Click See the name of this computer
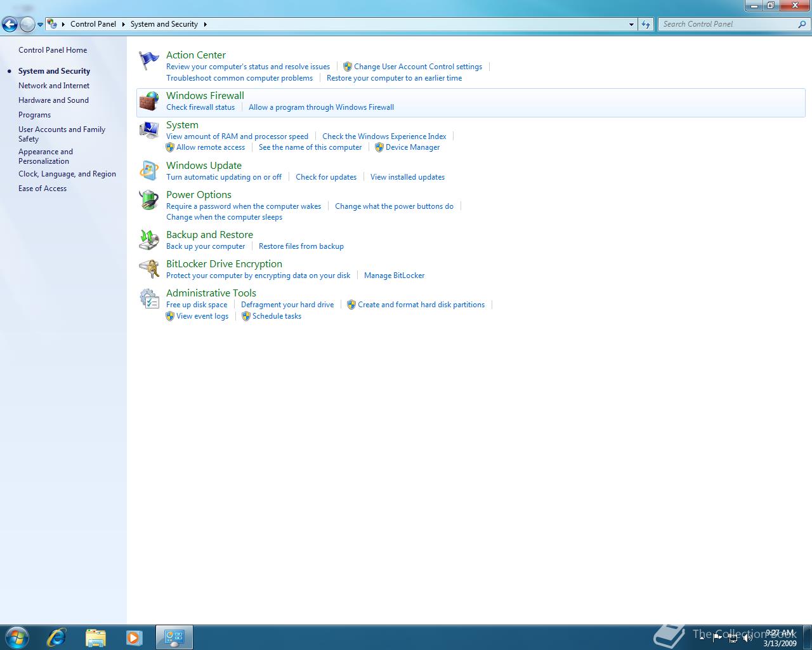812x650 pixels. point(310,147)
